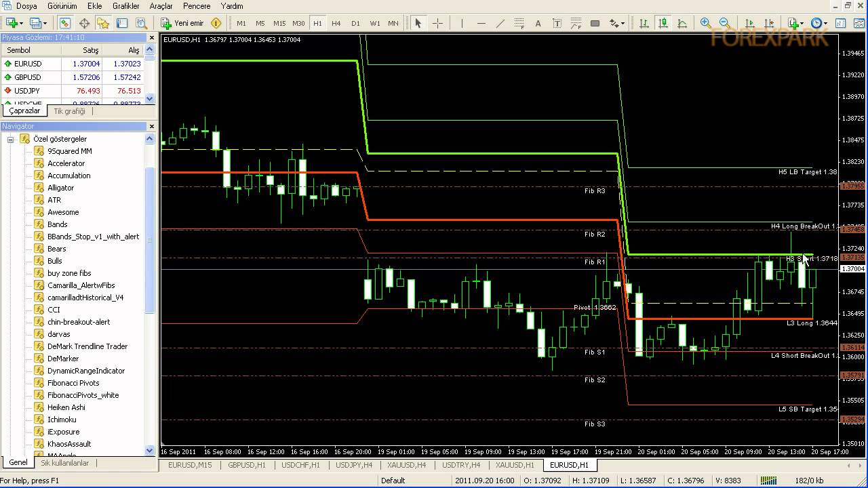The width and height of the screenshot is (868, 488).
Task: Switch chart to H4 timeframe
Action: [336, 23]
